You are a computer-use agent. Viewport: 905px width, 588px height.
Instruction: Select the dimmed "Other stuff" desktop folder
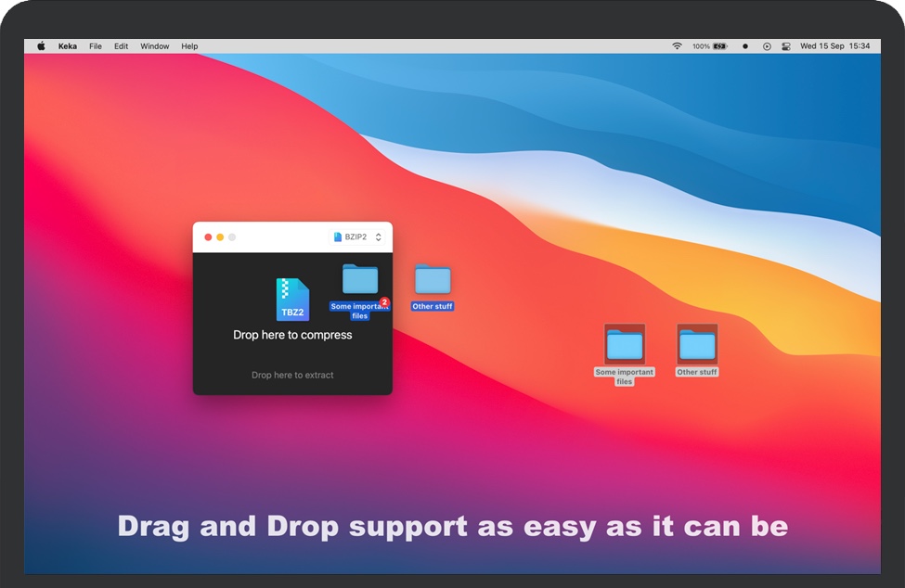coord(697,345)
